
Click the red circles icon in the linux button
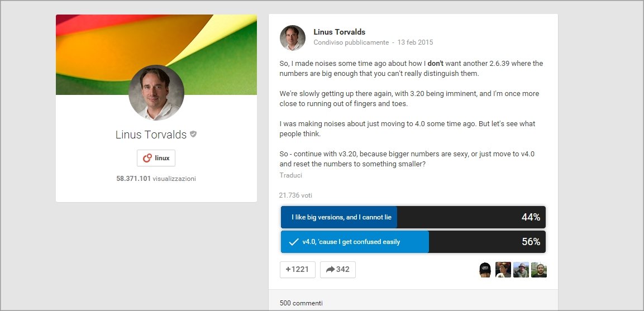[x=147, y=158]
